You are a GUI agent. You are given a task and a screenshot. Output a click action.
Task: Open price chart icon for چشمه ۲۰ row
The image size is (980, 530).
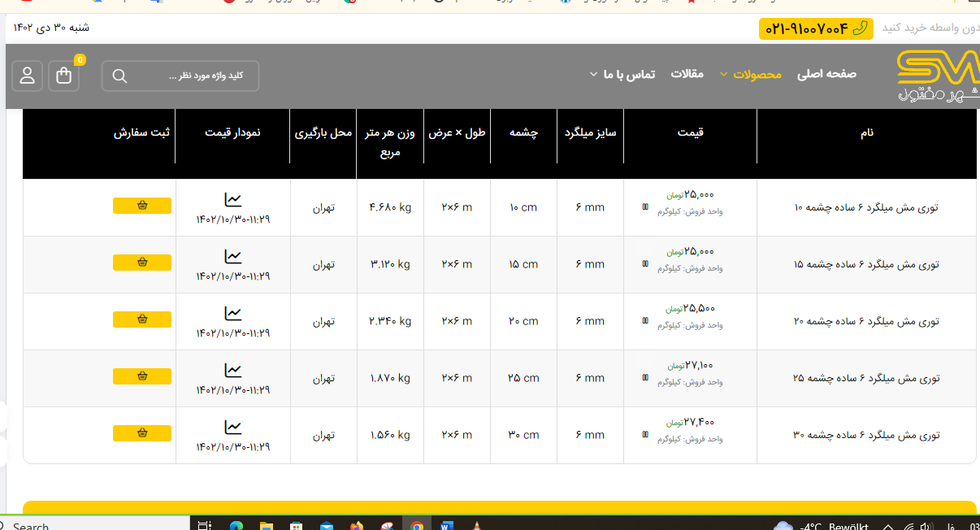point(233,313)
